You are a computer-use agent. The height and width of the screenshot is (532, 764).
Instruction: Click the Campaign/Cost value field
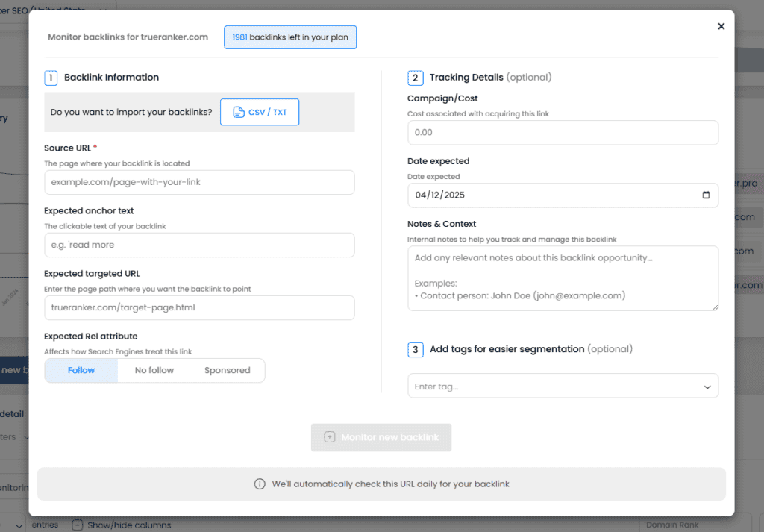click(563, 132)
